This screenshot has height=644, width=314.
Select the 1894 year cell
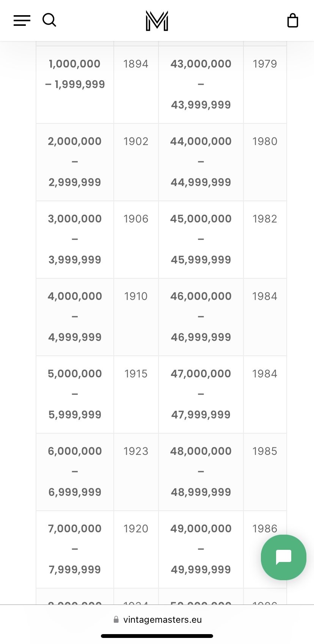136,85
